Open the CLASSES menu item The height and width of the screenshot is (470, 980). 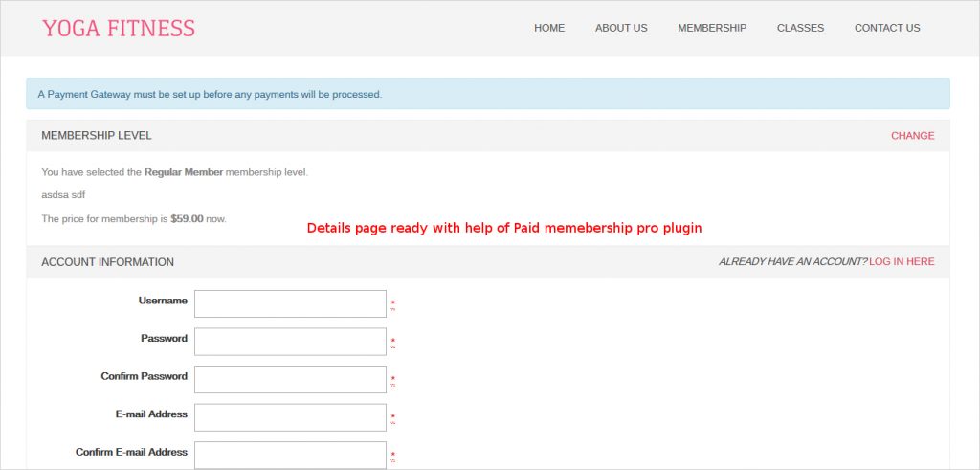[x=800, y=28]
